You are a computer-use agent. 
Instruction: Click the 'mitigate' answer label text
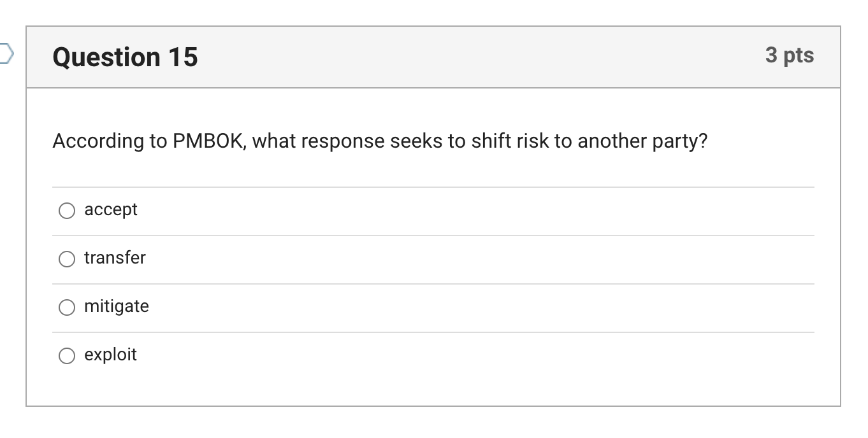coord(117,306)
